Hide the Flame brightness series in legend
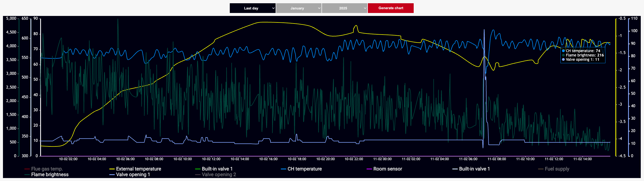The height and width of the screenshot is (181, 644). pos(50,175)
